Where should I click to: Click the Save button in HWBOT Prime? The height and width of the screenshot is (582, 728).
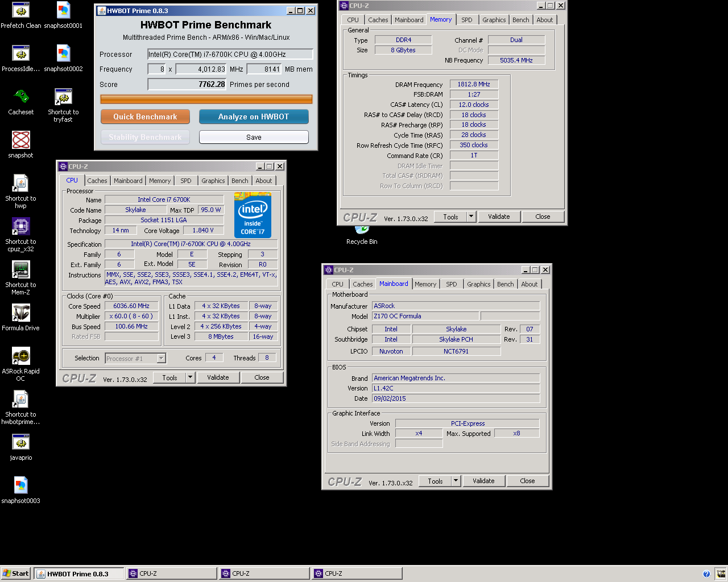254,137
